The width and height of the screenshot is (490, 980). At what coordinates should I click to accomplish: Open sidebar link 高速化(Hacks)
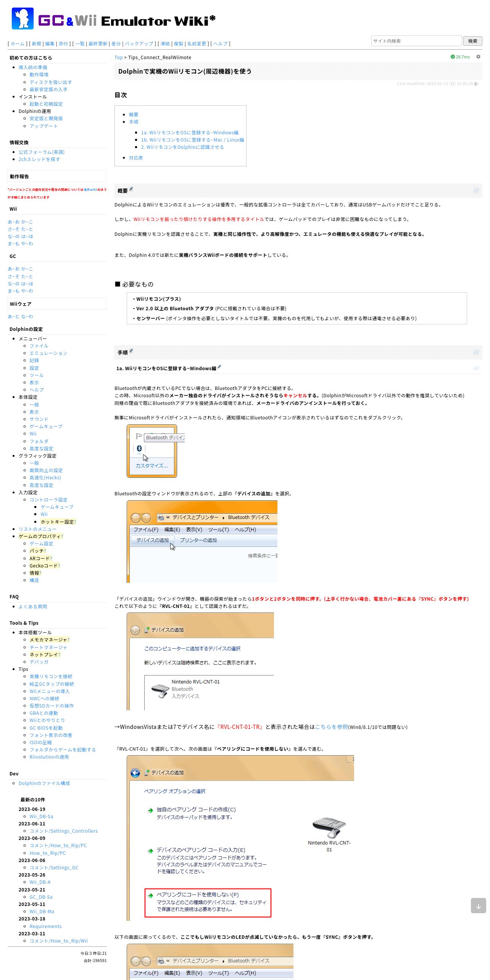[45, 478]
